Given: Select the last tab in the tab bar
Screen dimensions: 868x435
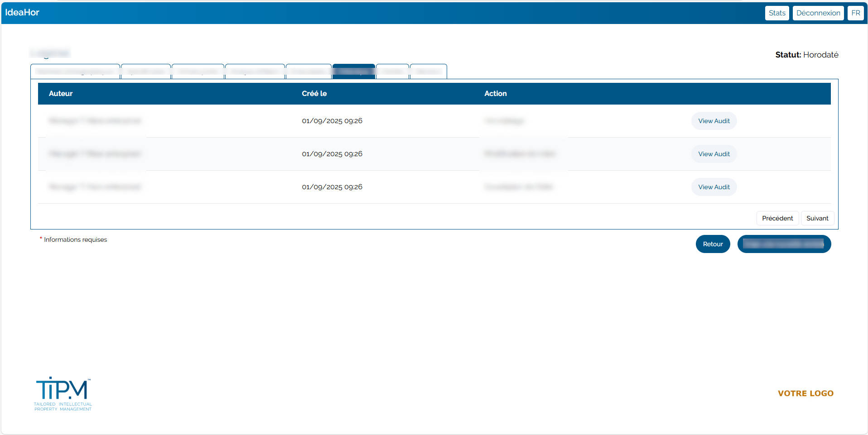Looking at the screenshot, I should coord(428,72).
